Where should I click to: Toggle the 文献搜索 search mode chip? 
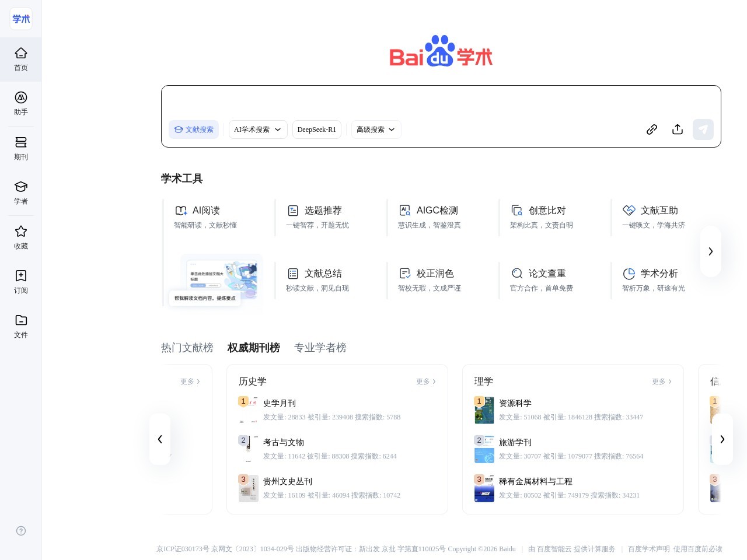(x=194, y=129)
